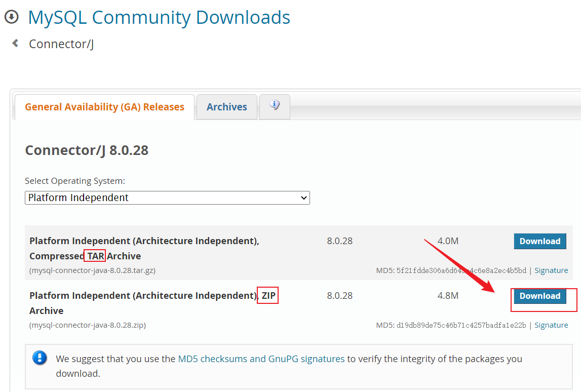Download the ZIP Archive

(x=540, y=296)
